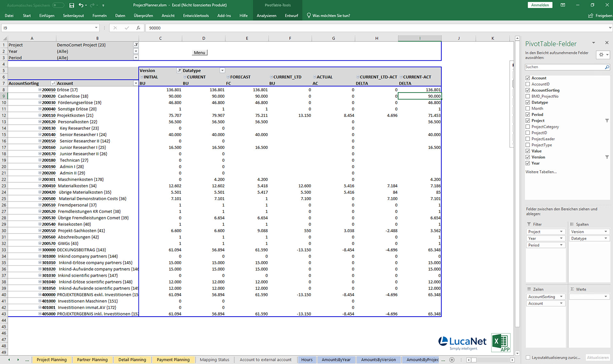Image resolution: width=613 pixels, height=364 pixels.
Task: Open the Formeln ribbon menu
Action: coord(99,15)
